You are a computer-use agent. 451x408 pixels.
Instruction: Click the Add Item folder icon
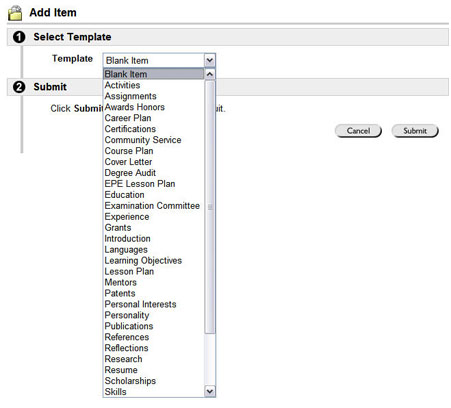15,13
